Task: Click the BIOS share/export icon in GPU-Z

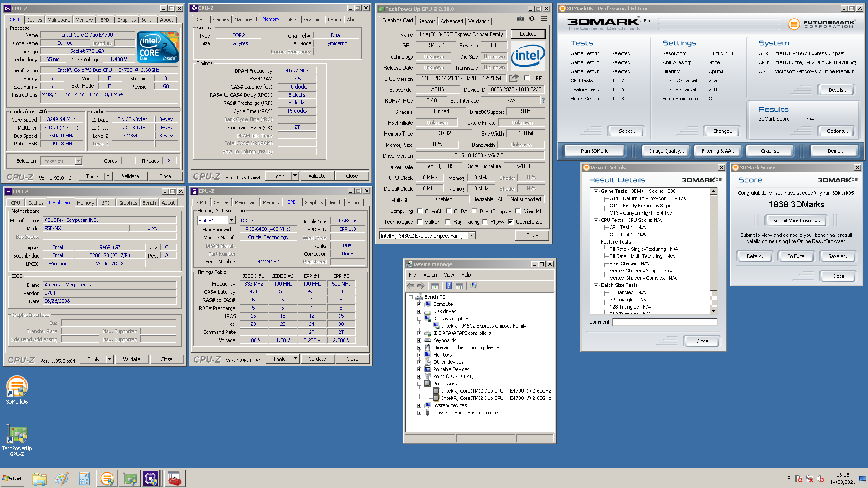Action: [x=514, y=78]
